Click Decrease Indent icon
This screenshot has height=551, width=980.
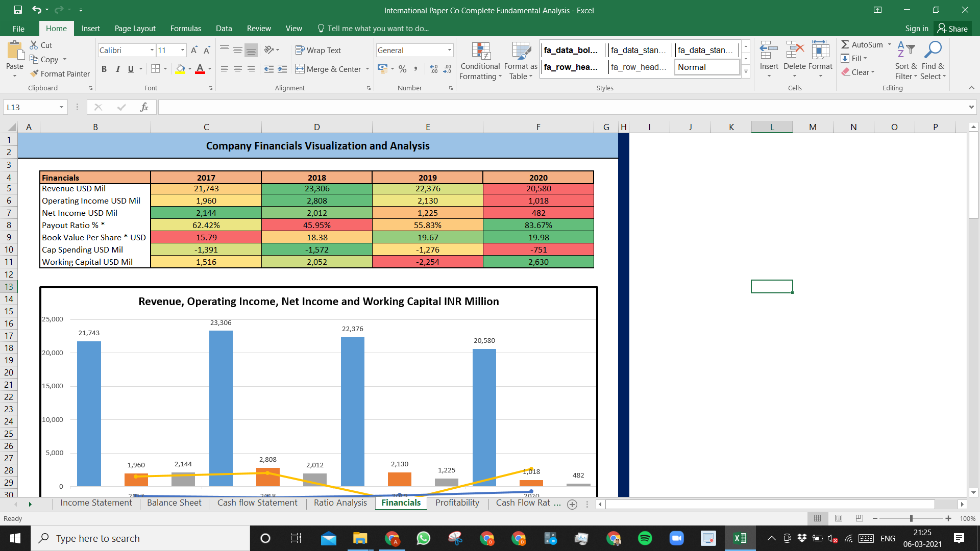point(269,69)
